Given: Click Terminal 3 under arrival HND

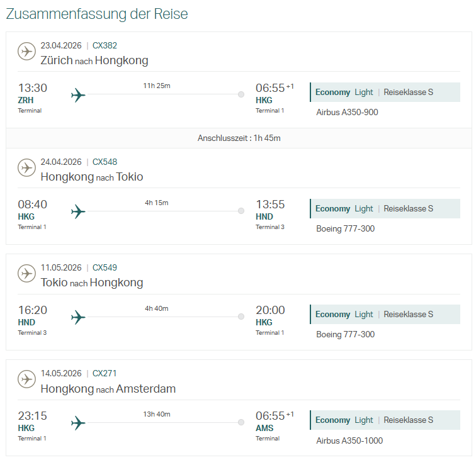Looking at the screenshot, I should click(270, 227).
